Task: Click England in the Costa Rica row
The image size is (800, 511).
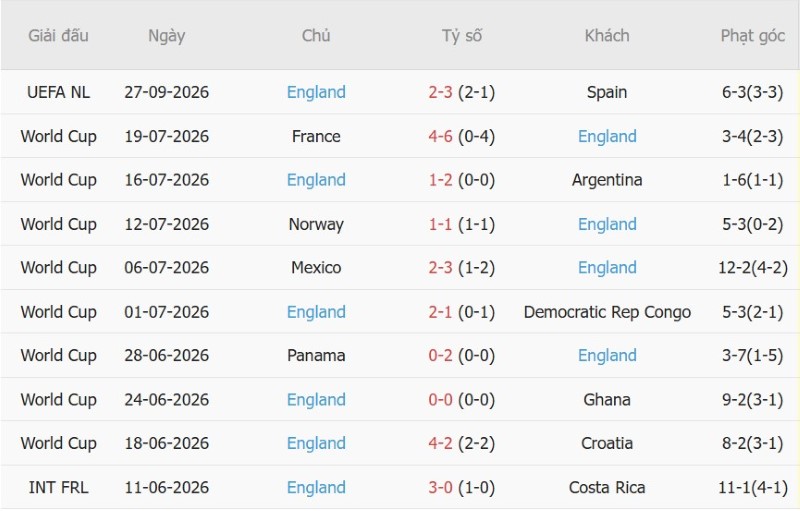Action: pos(316,487)
